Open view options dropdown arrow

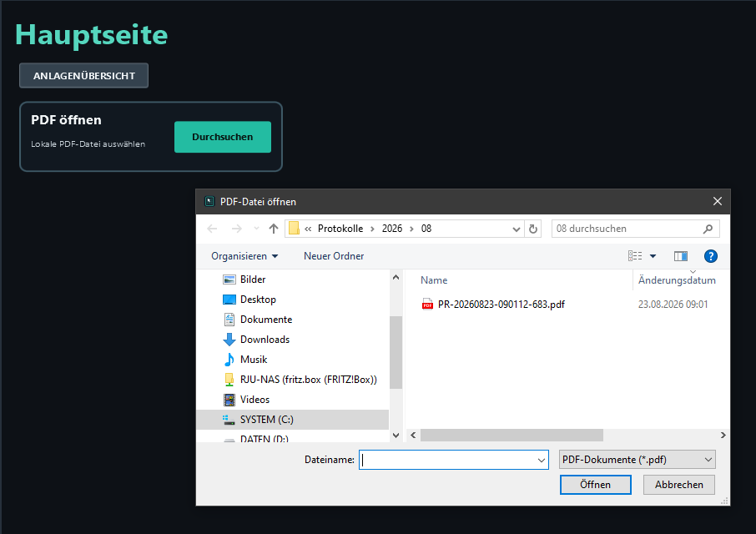click(x=653, y=256)
